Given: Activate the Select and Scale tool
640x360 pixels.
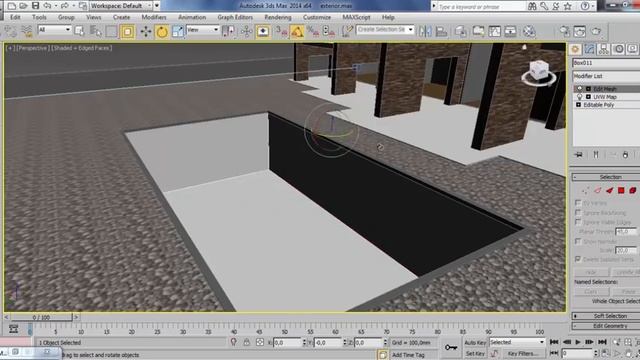Looking at the screenshot, I should click(178, 31).
